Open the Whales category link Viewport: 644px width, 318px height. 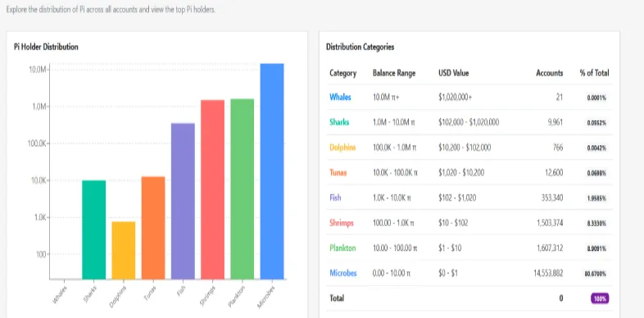click(340, 98)
